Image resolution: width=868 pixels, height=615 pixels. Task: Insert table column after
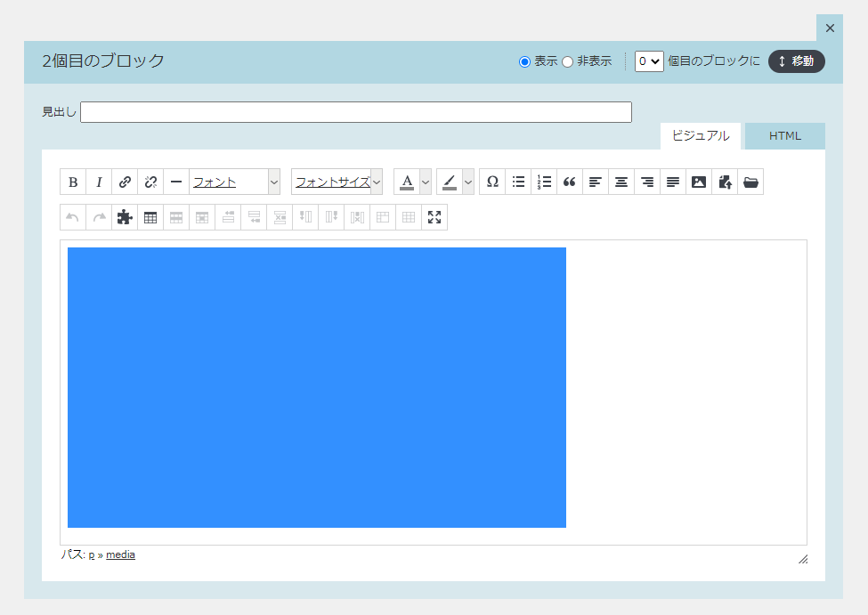pyautogui.click(x=331, y=217)
